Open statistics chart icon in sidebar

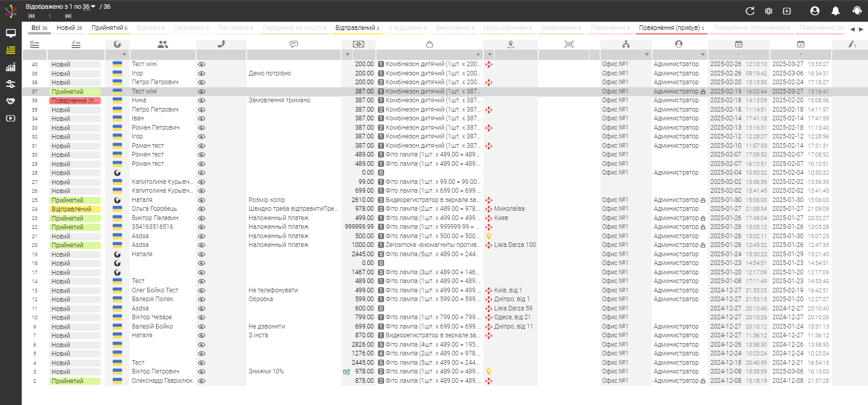[x=10, y=67]
